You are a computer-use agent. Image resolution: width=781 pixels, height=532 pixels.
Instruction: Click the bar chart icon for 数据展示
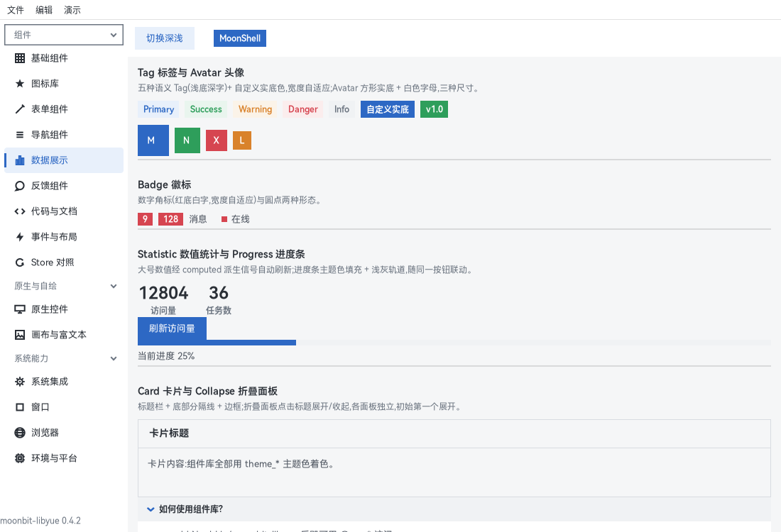[20, 160]
